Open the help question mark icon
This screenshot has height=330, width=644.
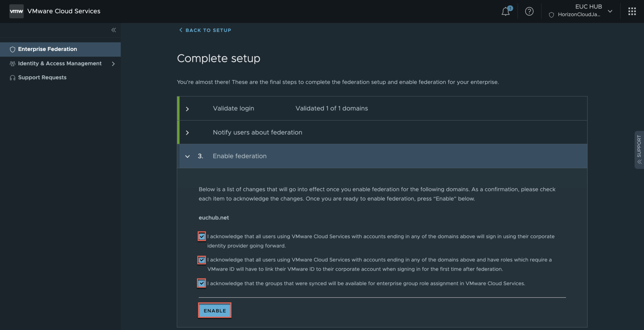point(529,11)
